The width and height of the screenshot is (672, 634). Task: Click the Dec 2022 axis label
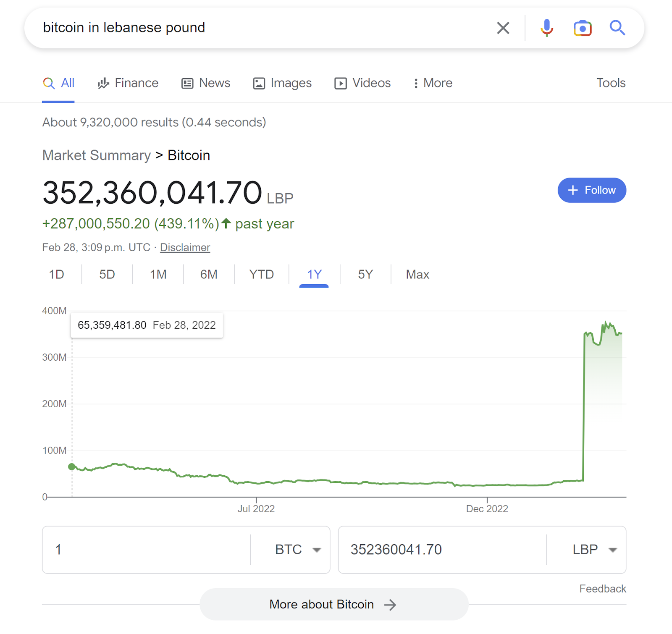pyautogui.click(x=487, y=509)
